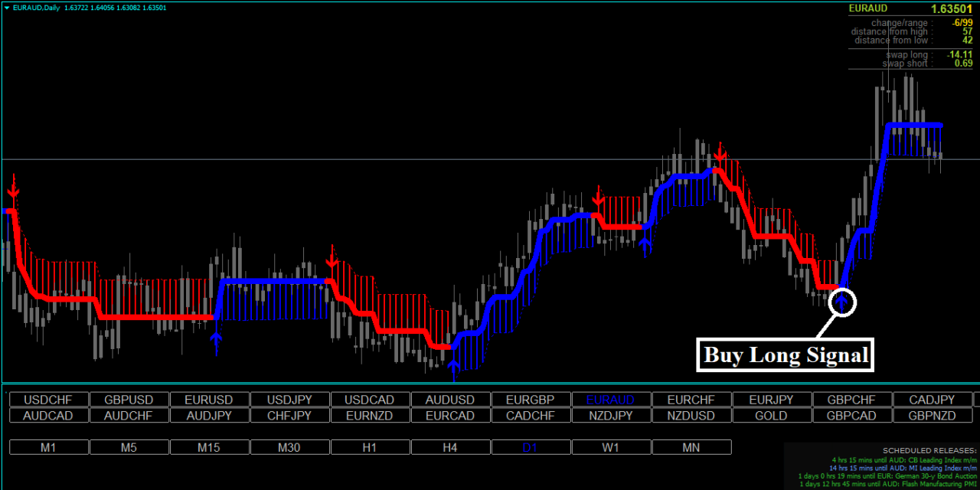The image size is (980, 490).
Task: Switch chart to USDCHF symbol
Action: tap(48, 400)
